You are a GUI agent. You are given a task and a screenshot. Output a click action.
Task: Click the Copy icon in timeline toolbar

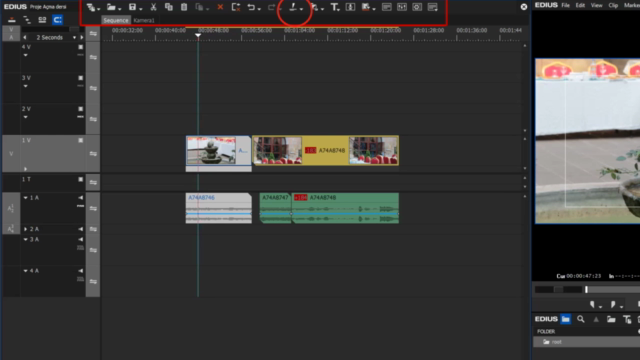(x=169, y=7)
